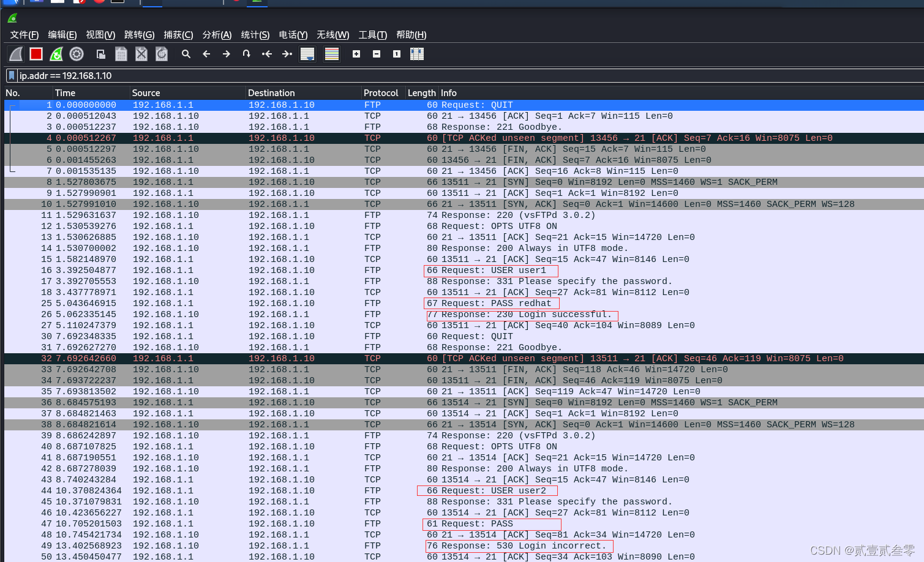Viewport: 924px width, 562px height.
Task: Open the 工具(T) menu
Action: coord(373,35)
